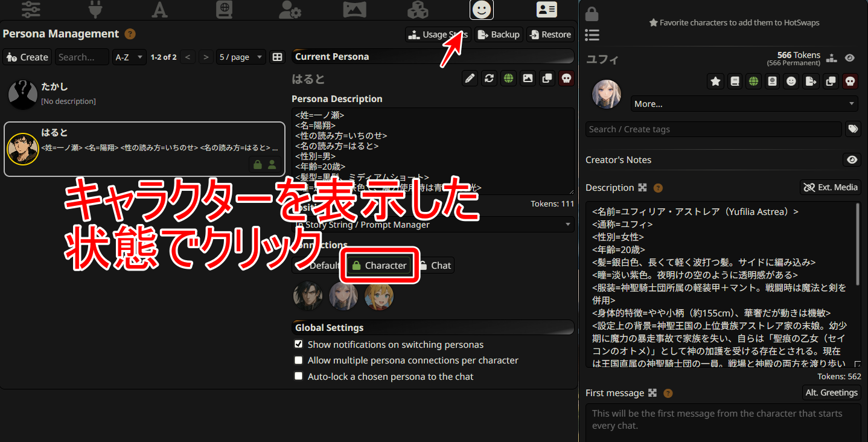Click the red skull delete persona icon
The height and width of the screenshot is (442, 868).
[566, 78]
